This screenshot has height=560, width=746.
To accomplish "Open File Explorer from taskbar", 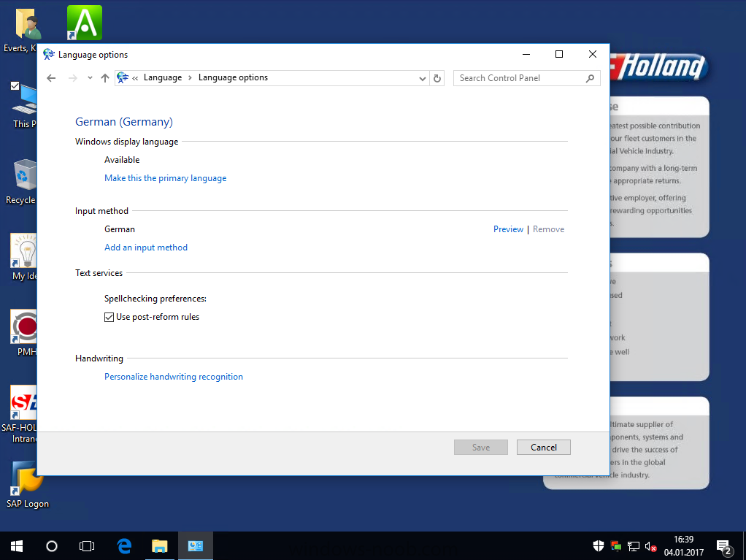I will pos(160,546).
